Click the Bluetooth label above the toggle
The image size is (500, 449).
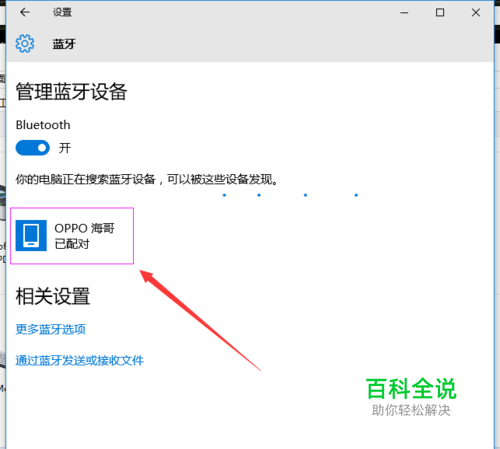point(43,125)
